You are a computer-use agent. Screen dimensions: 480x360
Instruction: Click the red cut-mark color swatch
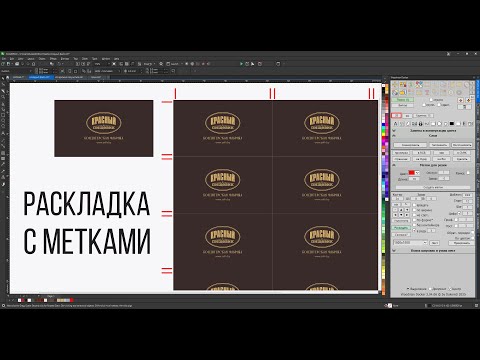411,173
